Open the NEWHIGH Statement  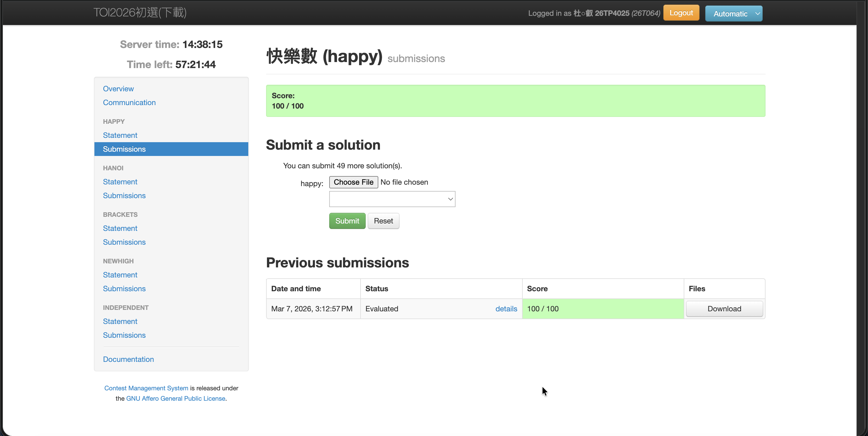(120, 275)
